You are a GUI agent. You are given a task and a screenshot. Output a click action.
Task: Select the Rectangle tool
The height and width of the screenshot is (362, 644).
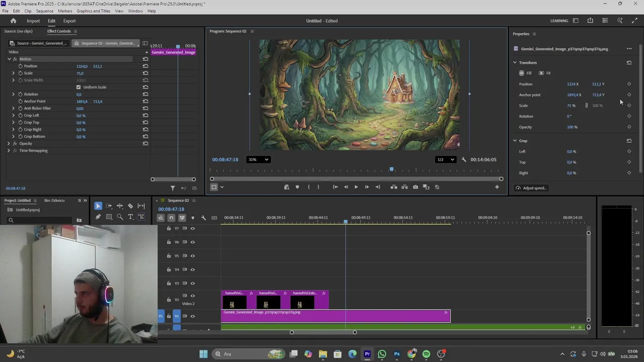click(109, 217)
